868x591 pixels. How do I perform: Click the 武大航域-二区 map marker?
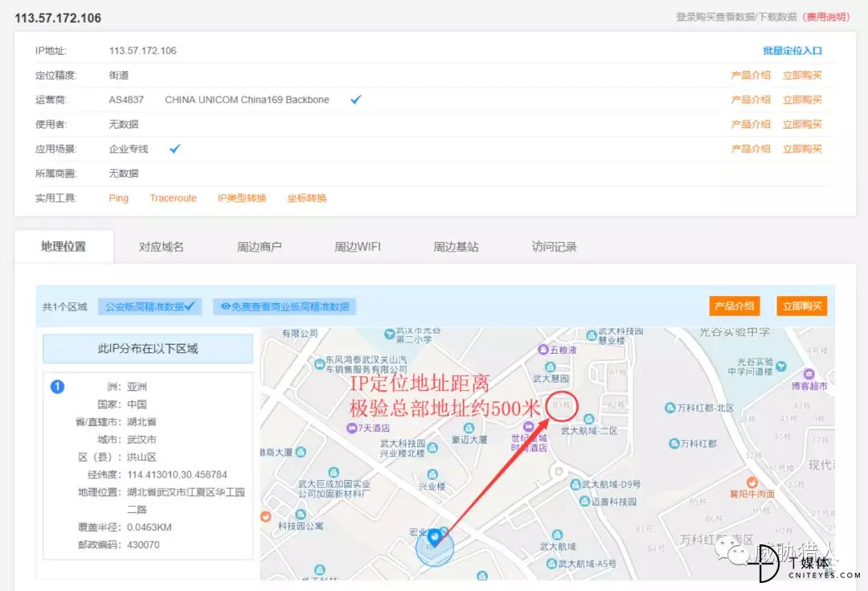pos(589,419)
